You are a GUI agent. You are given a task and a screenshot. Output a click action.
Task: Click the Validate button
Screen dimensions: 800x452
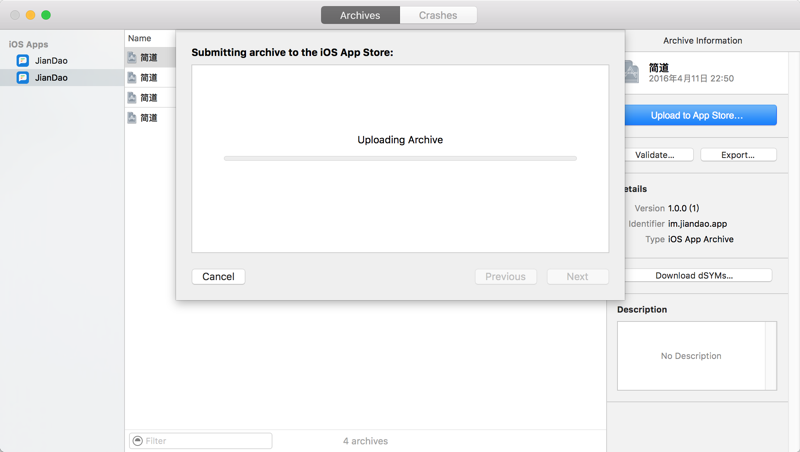pyautogui.click(x=659, y=155)
